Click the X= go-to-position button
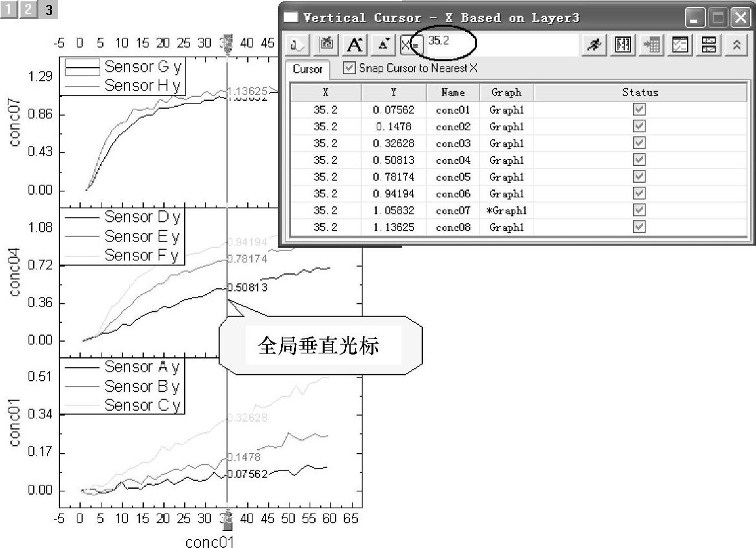 [x=411, y=46]
